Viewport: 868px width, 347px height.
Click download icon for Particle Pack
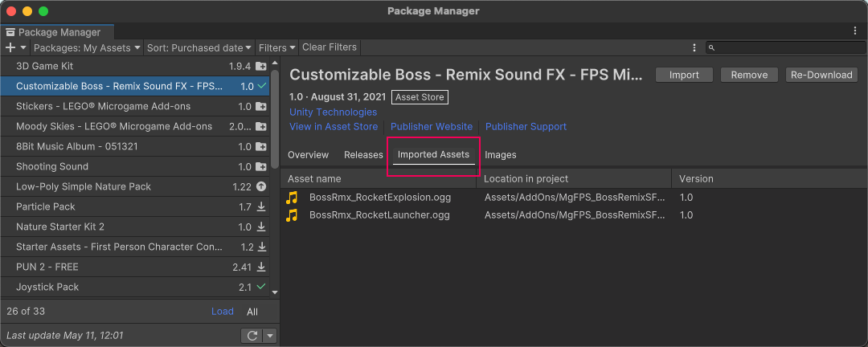tap(261, 206)
